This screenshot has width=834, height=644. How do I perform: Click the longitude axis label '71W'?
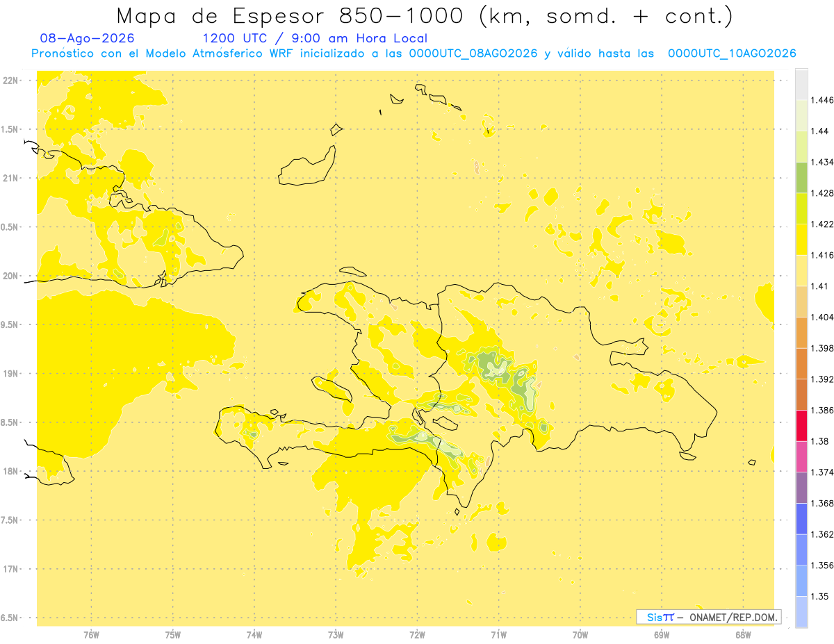click(498, 635)
